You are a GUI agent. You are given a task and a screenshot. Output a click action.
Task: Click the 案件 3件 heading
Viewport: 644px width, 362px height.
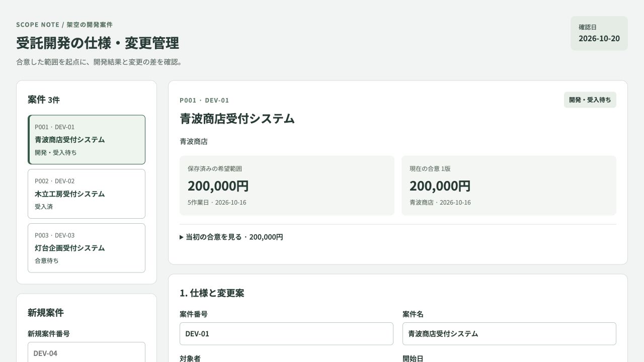click(x=44, y=100)
